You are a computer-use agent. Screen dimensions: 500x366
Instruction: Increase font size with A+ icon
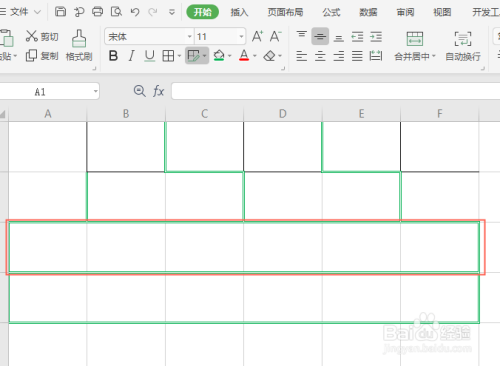coord(257,36)
